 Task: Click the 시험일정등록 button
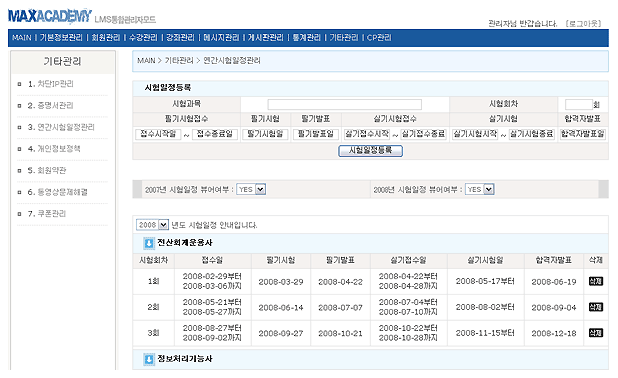tap(370, 151)
